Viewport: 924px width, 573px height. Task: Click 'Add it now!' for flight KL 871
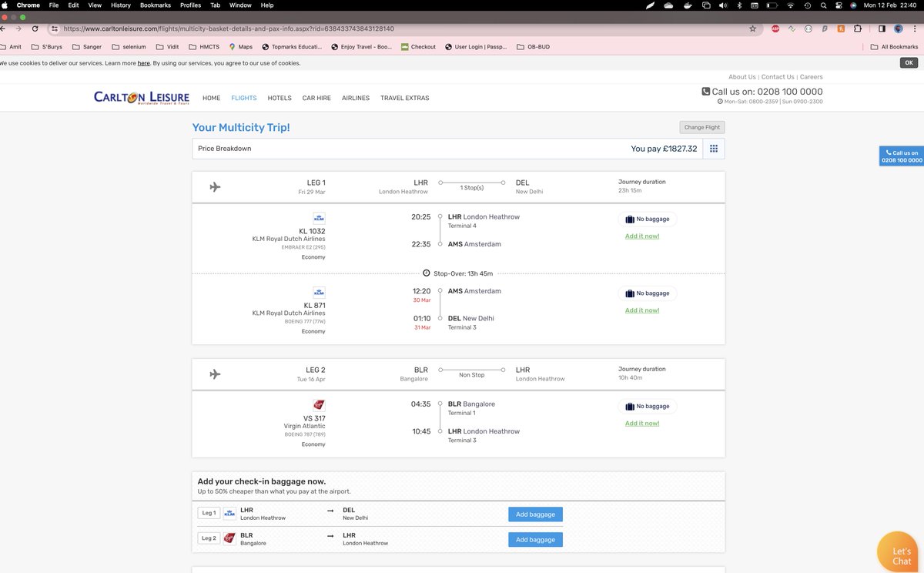[x=642, y=310]
